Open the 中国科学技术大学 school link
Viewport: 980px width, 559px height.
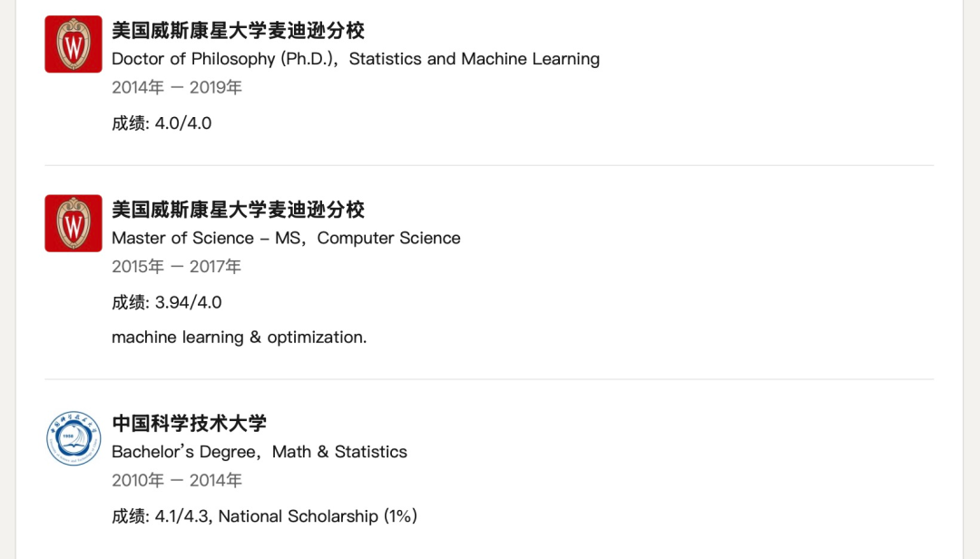point(189,424)
